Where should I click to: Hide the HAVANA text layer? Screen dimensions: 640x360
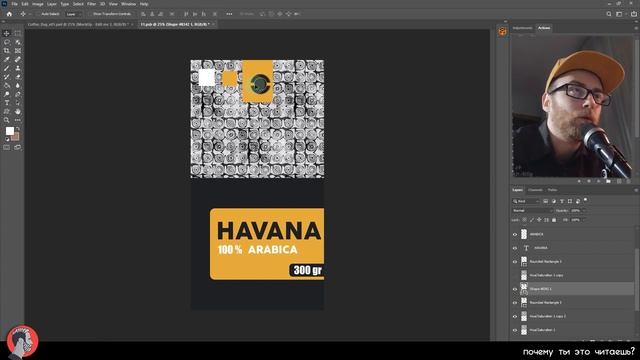pyautogui.click(x=515, y=248)
